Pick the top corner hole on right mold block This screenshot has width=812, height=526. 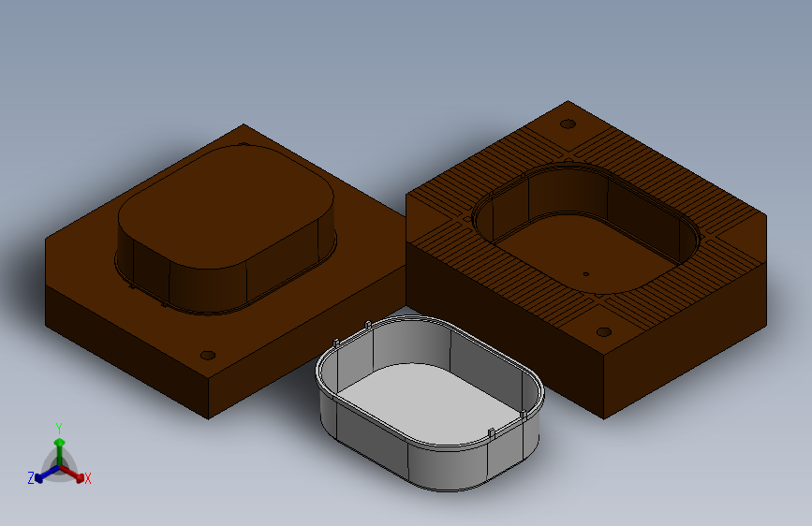coord(568,124)
